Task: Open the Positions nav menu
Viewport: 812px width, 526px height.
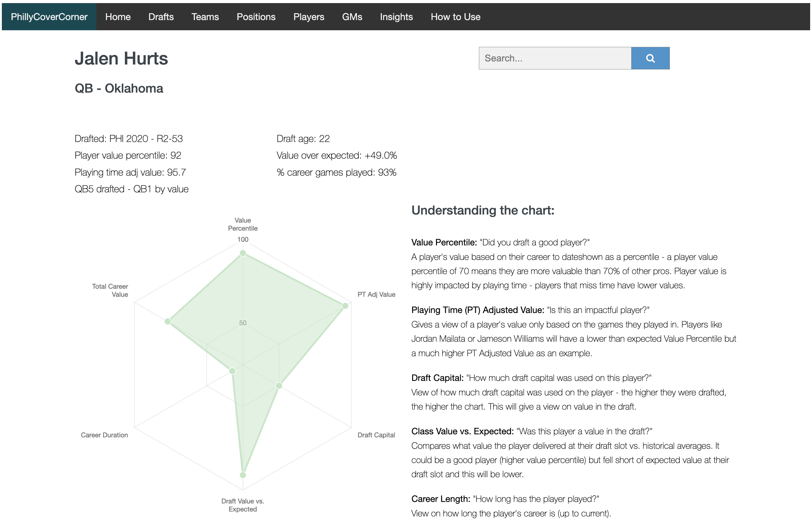Action: pyautogui.click(x=256, y=17)
